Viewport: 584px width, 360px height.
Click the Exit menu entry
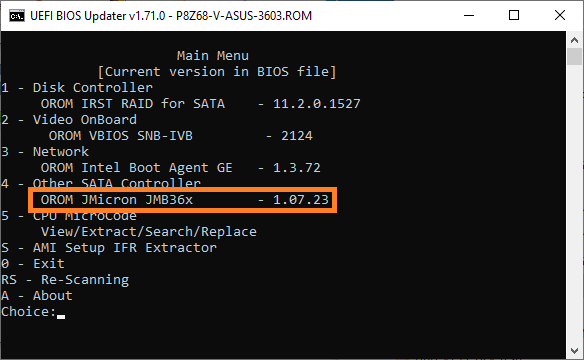pyautogui.click(x=33, y=264)
